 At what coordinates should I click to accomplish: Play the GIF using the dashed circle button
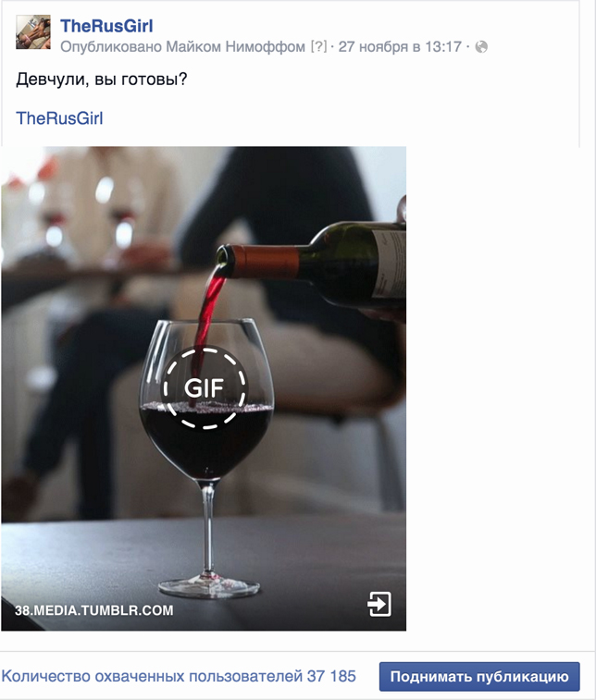pyautogui.click(x=205, y=388)
